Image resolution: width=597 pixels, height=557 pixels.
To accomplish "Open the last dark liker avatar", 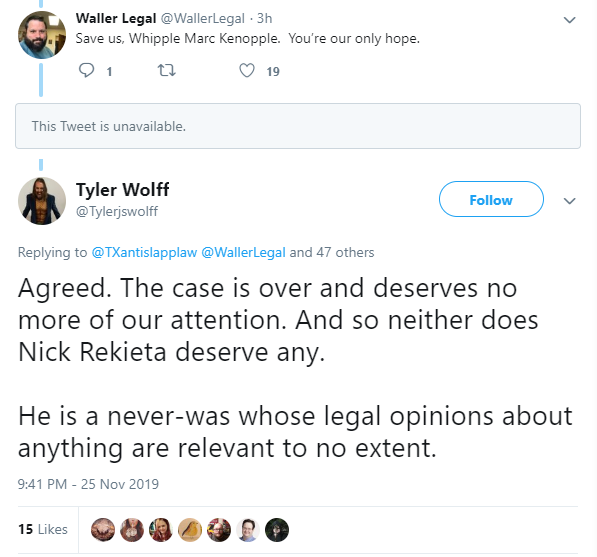I will pyautogui.click(x=277, y=530).
